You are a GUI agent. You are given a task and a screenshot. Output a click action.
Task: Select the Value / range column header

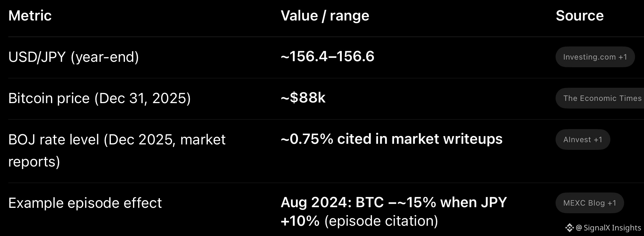[325, 16]
